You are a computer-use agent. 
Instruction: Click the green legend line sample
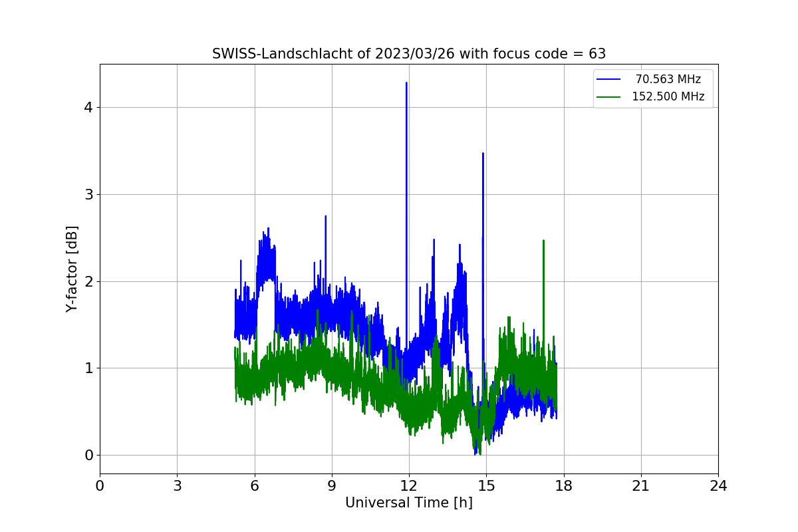(x=608, y=96)
